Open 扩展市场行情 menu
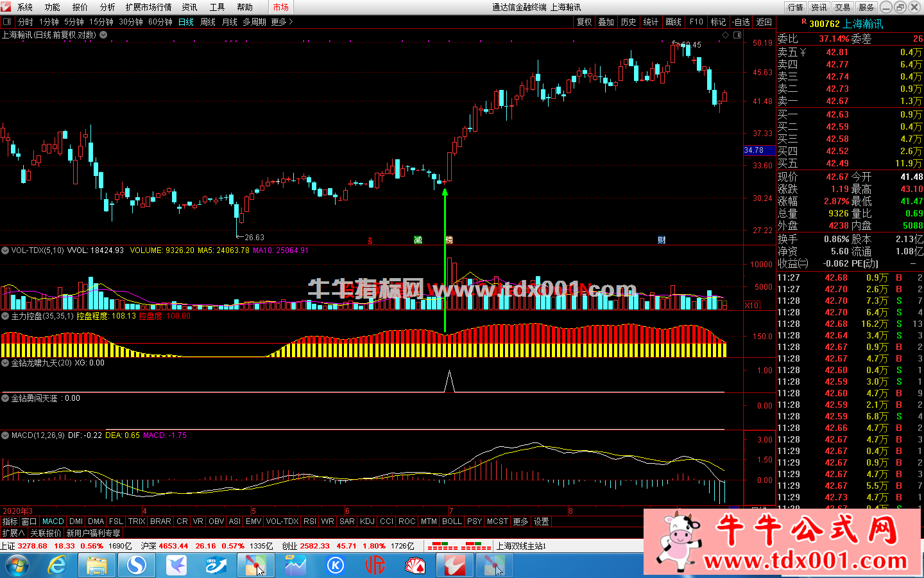 (x=149, y=7)
